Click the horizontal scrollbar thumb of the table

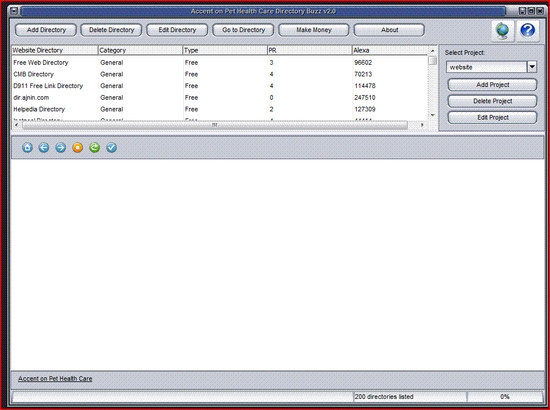215,125
